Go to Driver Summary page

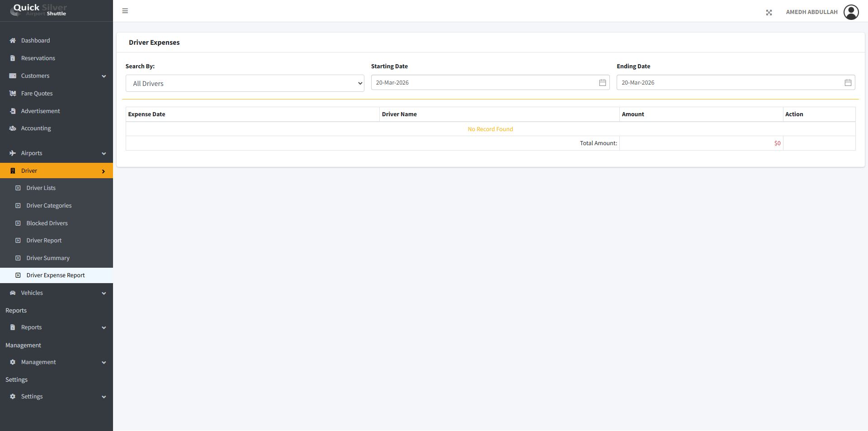click(x=48, y=258)
